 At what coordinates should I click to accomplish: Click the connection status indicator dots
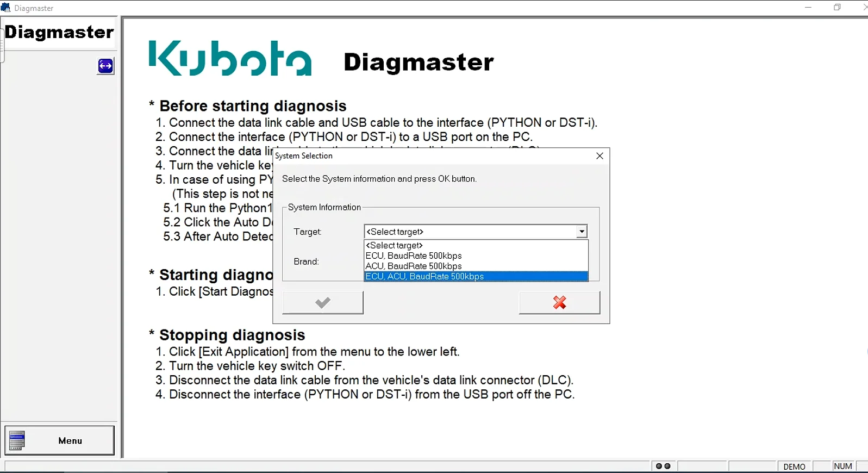coord(663,466)
